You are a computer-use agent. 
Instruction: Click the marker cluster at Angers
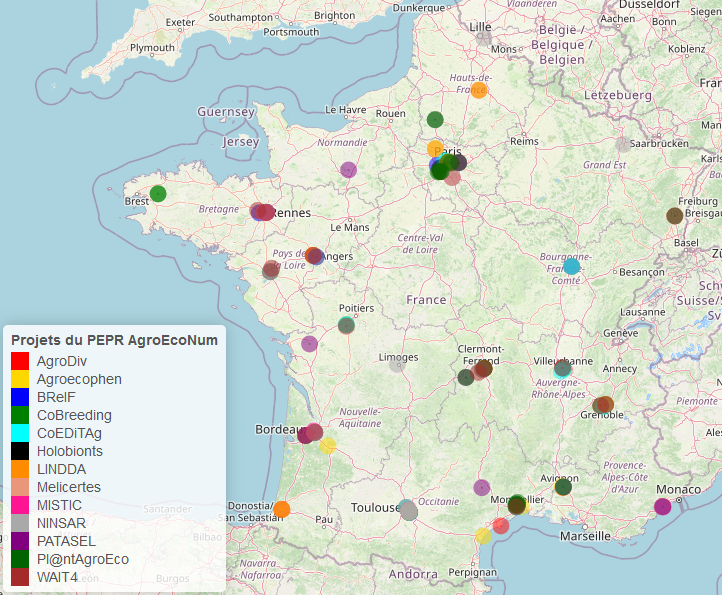point(314,256)
